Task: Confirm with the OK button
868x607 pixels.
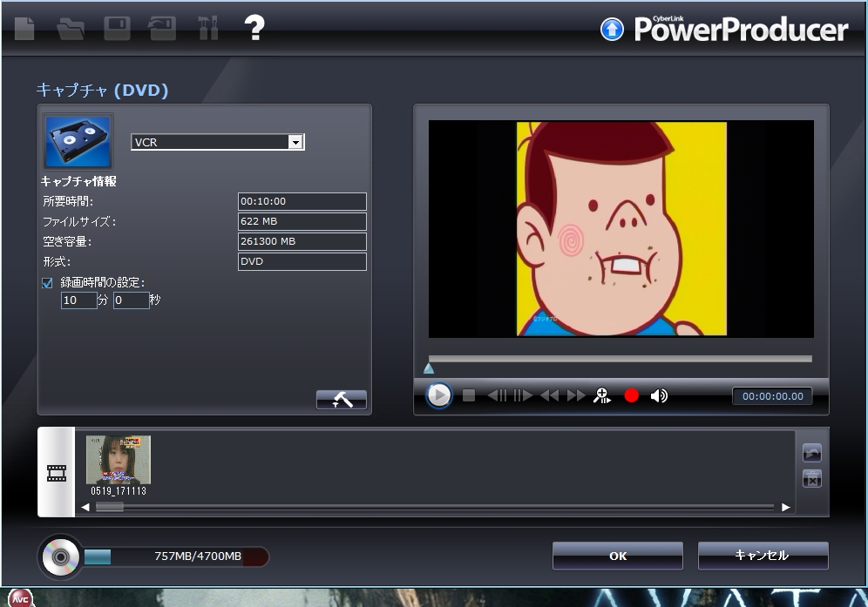Action: (618, 556)
